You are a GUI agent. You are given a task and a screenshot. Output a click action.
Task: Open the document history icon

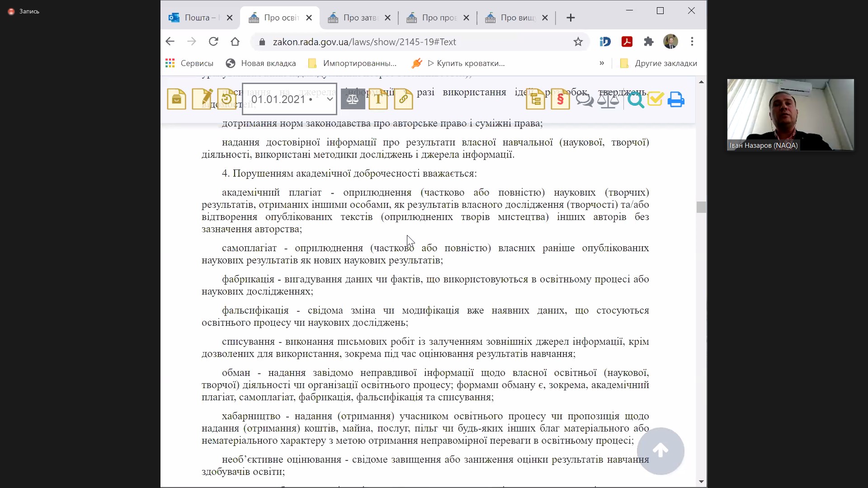(x=226, y=99)
